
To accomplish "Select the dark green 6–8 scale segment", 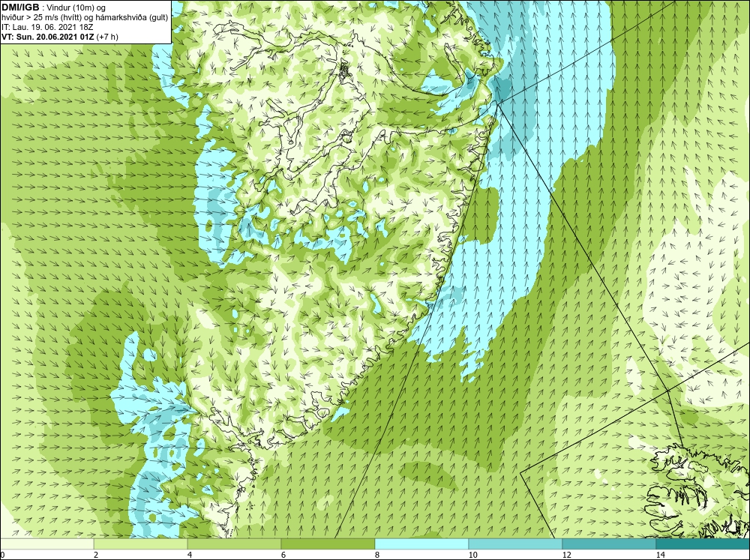I will 328,544.
